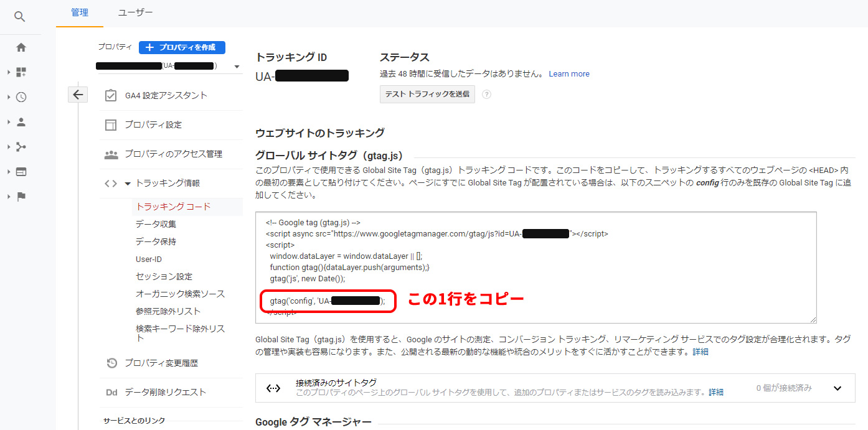Screen dimensions: 868x430
Task: Select User-ID menu item
Action: pyautogui.click(x=149, y=259)
